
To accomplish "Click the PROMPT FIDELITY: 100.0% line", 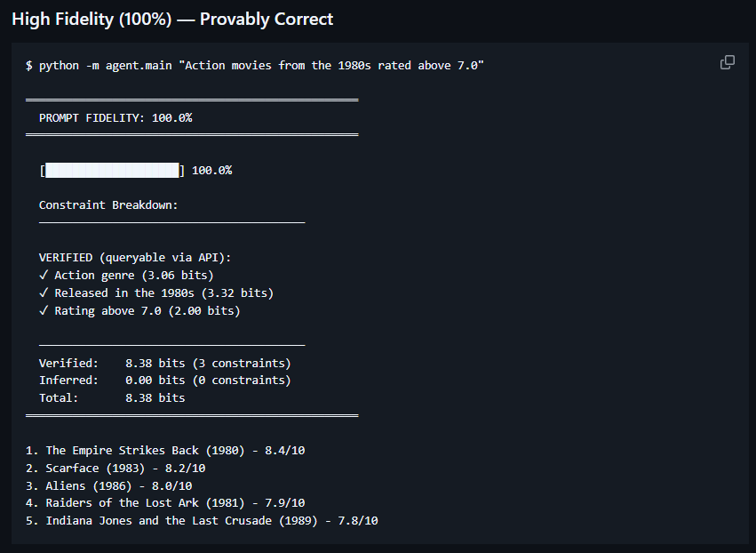I will tap(115, 117).
